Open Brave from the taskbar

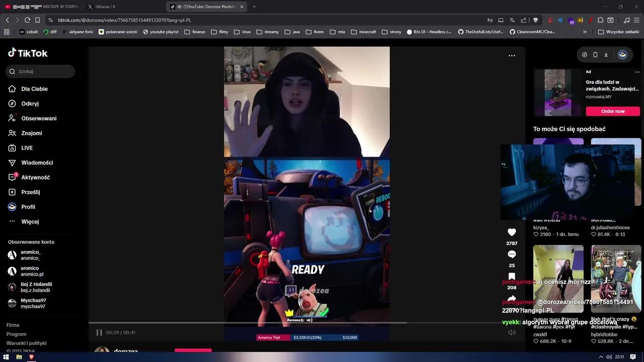(31, 357)
